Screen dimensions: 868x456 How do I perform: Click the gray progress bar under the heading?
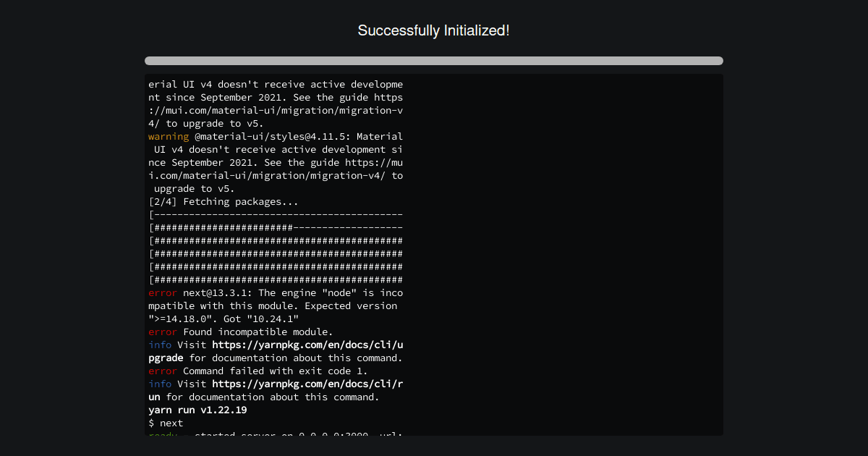point(433,61)
